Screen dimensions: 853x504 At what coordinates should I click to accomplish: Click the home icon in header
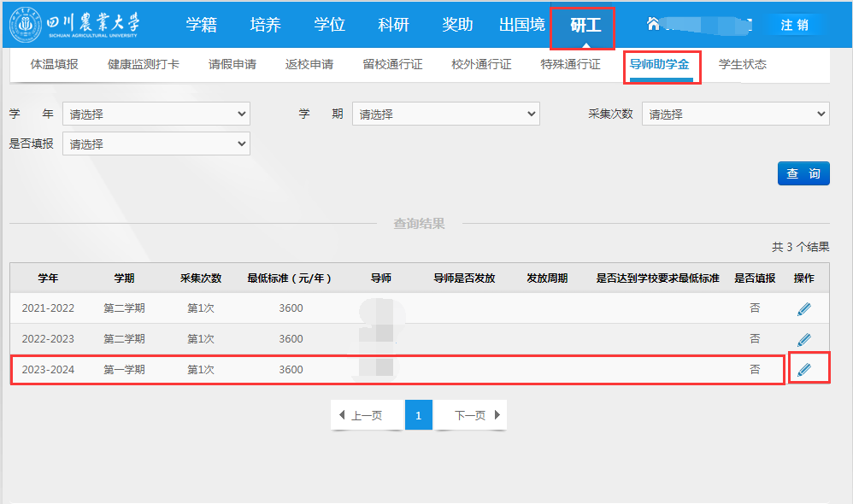[x=654, y=24]
